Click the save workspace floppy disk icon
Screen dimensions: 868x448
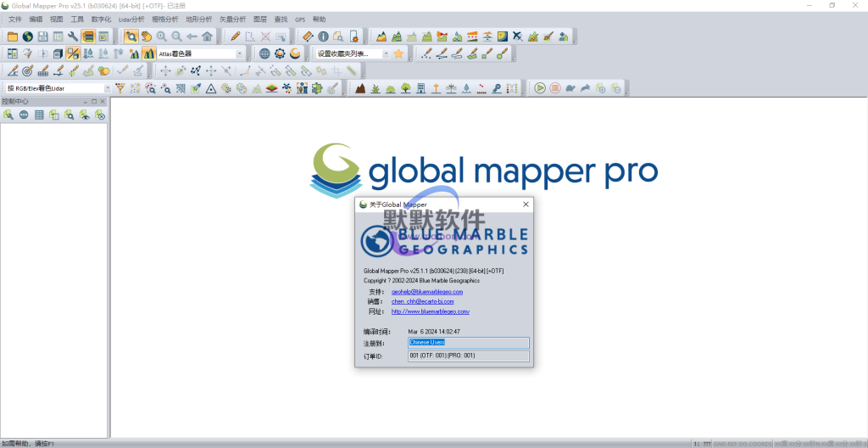point(43,36)
